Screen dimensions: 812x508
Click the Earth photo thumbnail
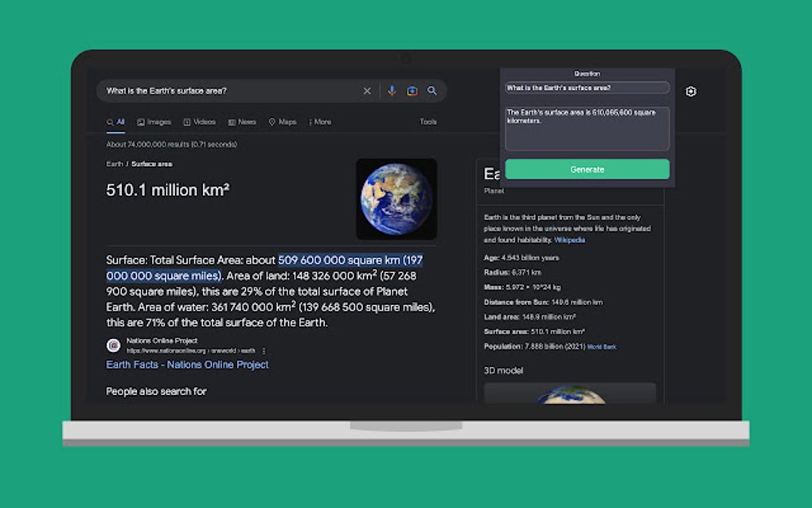pyautogui.click(x=396, y=197)
